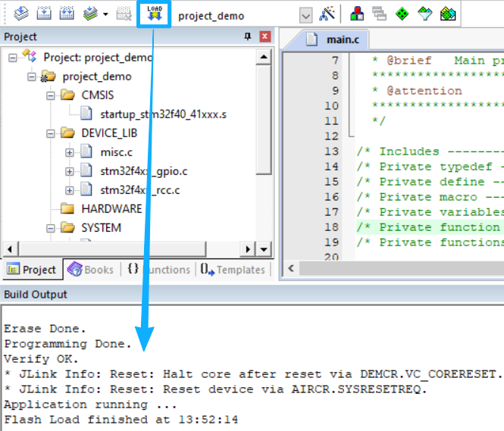Collapse the Project: project_demo root node

coord(13,58)
